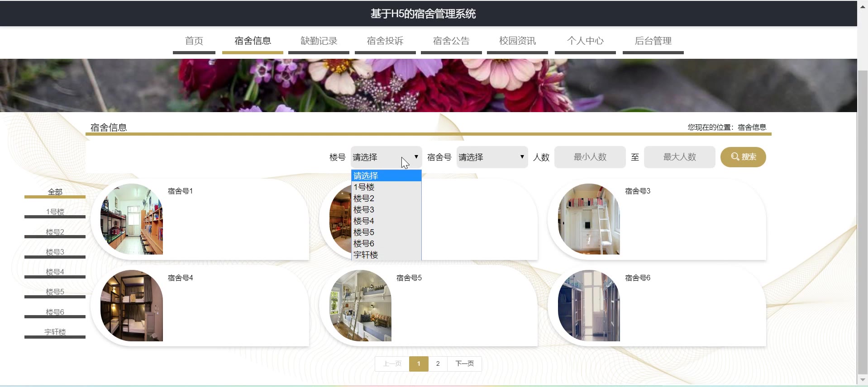Open 缺勤记录 navigation tab

click(319, 41)
